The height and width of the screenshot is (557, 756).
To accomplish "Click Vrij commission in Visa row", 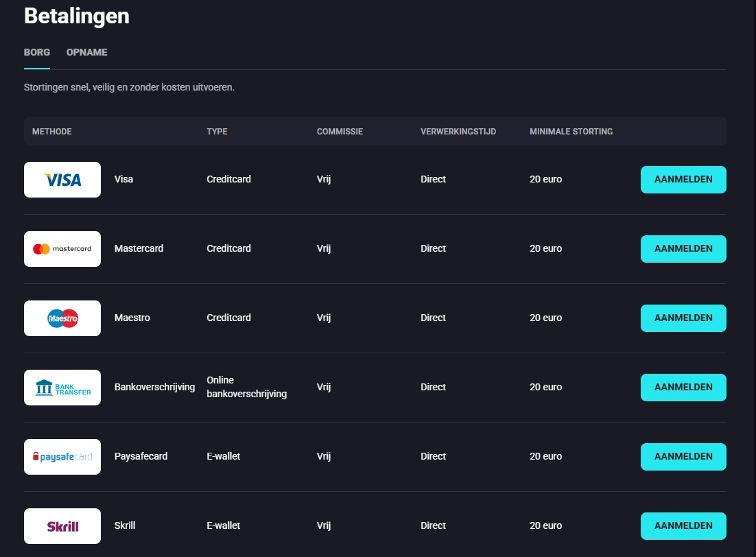I will [324, 179].
